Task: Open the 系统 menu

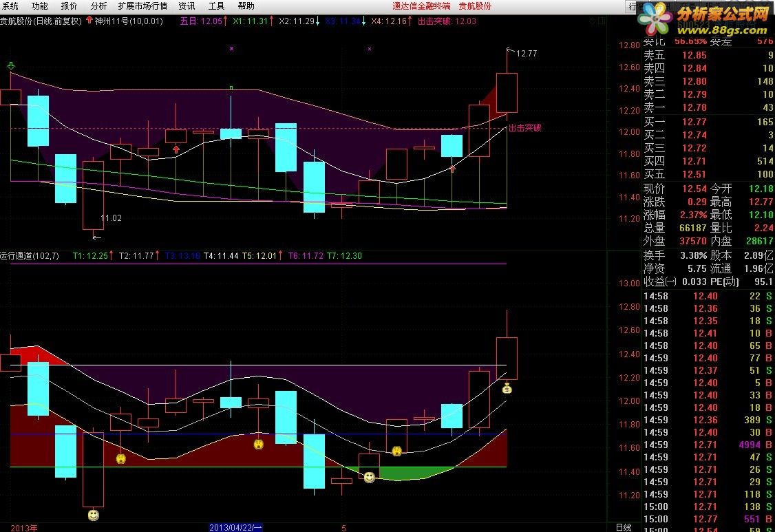Action: point(10,6)
